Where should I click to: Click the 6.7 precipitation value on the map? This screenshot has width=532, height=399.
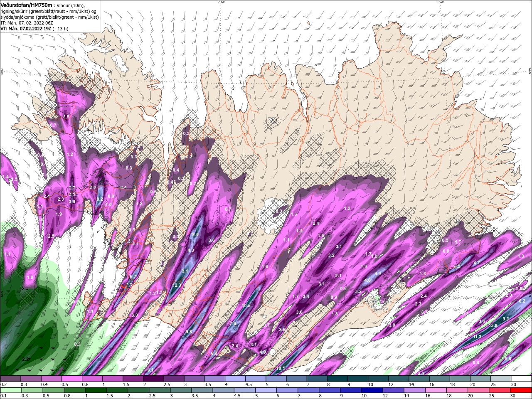point(133,276)
